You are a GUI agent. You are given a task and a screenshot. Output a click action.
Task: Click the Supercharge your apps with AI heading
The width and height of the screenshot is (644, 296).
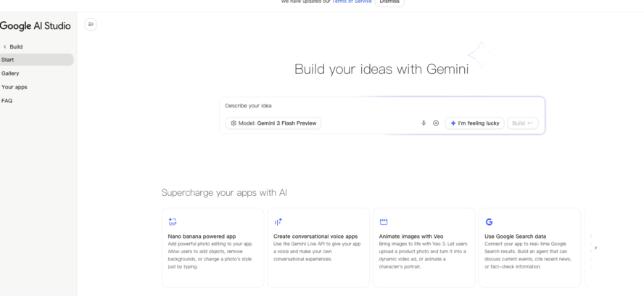[224, 192]
